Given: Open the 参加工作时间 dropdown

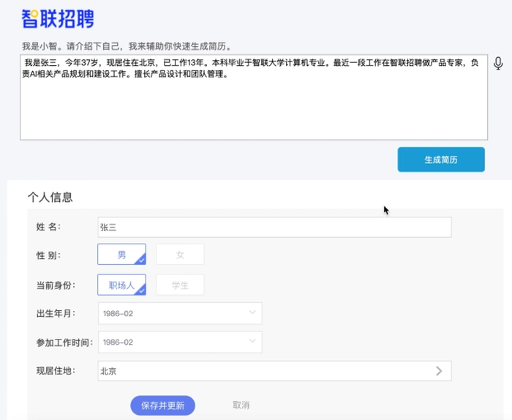Looking at the screenshot, I should click(x=180, y=342).
